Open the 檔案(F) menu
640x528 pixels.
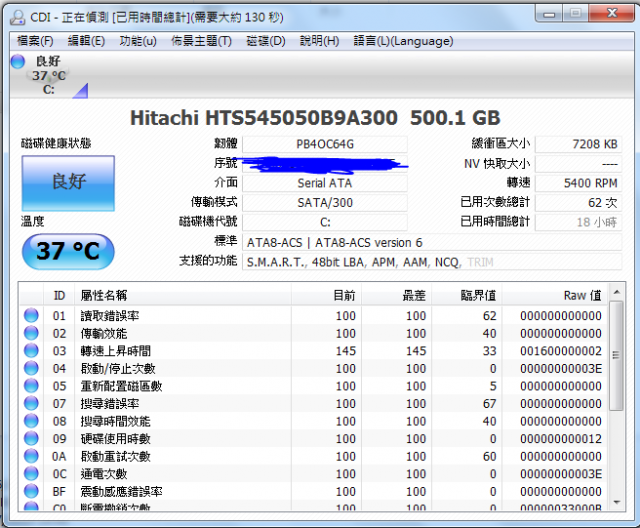click(35, 41)
